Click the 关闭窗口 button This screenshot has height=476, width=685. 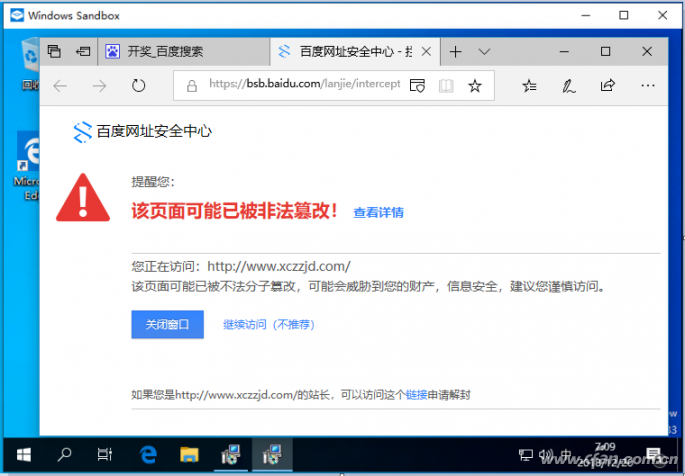click(x=167, y=324)
